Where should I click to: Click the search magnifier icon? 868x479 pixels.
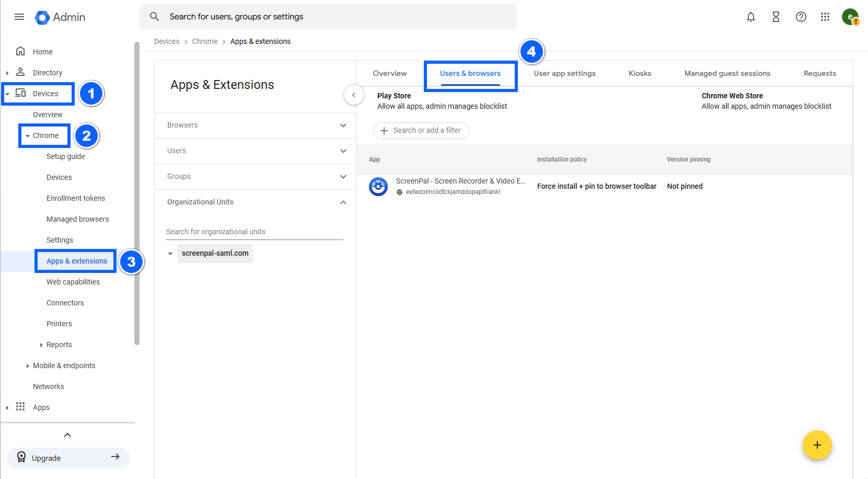[154, 17]
